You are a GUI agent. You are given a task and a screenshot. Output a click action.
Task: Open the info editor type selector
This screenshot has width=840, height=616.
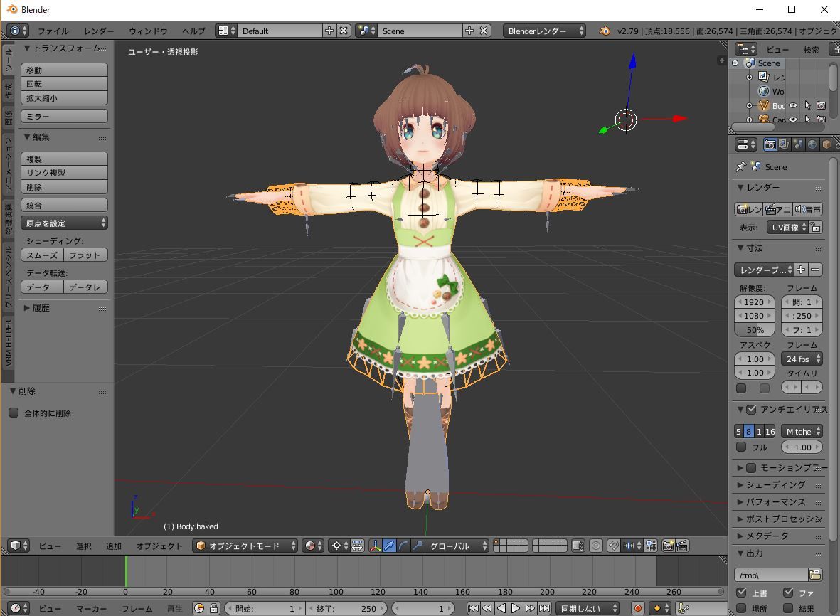(x=18, y=31)
